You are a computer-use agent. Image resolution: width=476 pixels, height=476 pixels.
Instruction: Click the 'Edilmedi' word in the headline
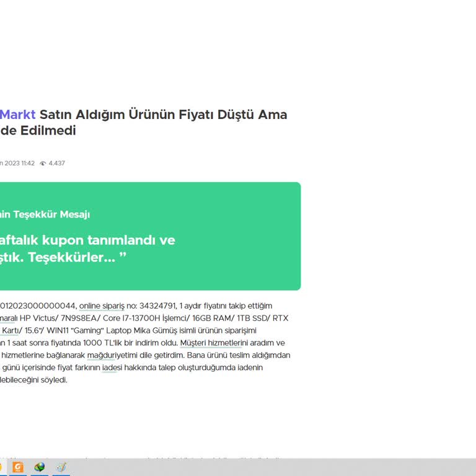48,131
